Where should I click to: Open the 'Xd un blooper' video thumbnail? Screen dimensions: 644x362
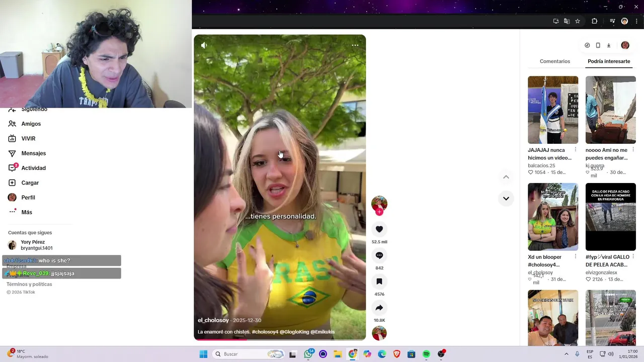(553, 217)
